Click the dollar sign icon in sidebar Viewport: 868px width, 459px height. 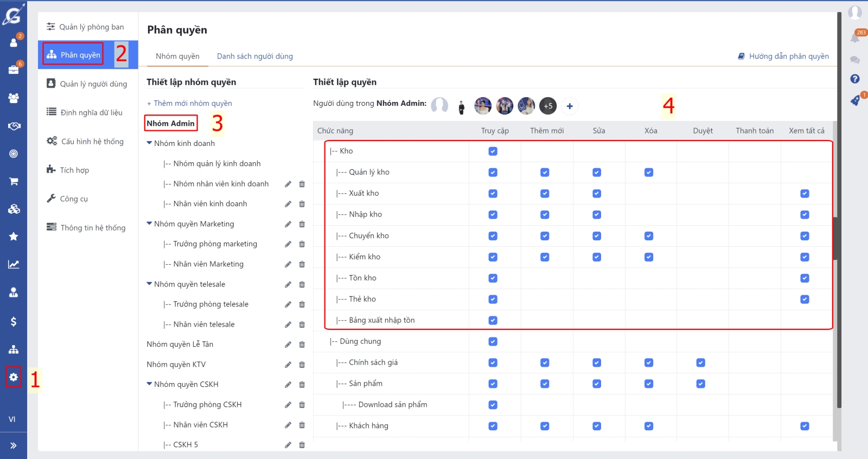click(x=14, y=322)
